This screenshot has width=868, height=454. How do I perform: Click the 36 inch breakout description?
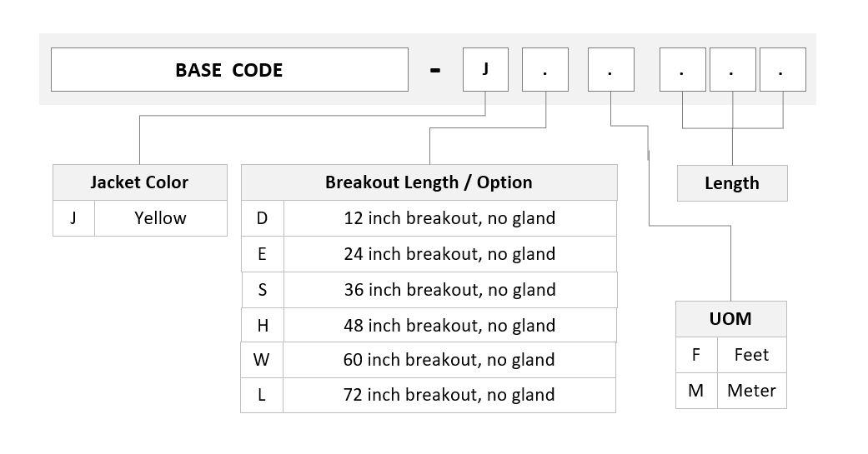pyautogui.click(x=450, y=290)
